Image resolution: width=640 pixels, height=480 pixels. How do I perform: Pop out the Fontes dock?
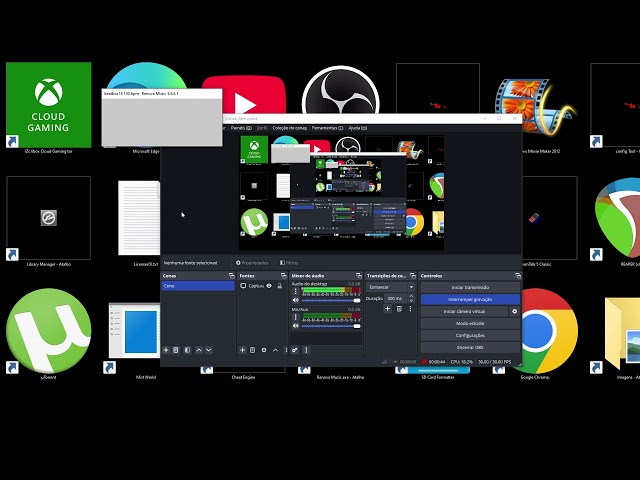(x=283, y=276)
